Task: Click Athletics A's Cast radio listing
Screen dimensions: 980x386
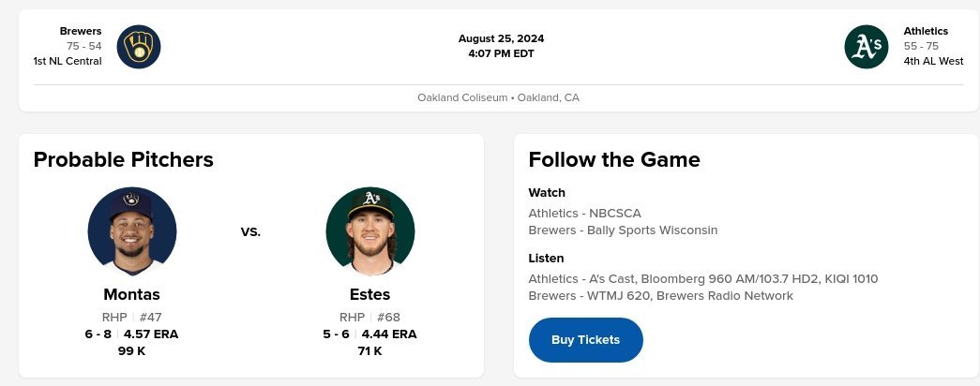Action: [x=702, y=278]
